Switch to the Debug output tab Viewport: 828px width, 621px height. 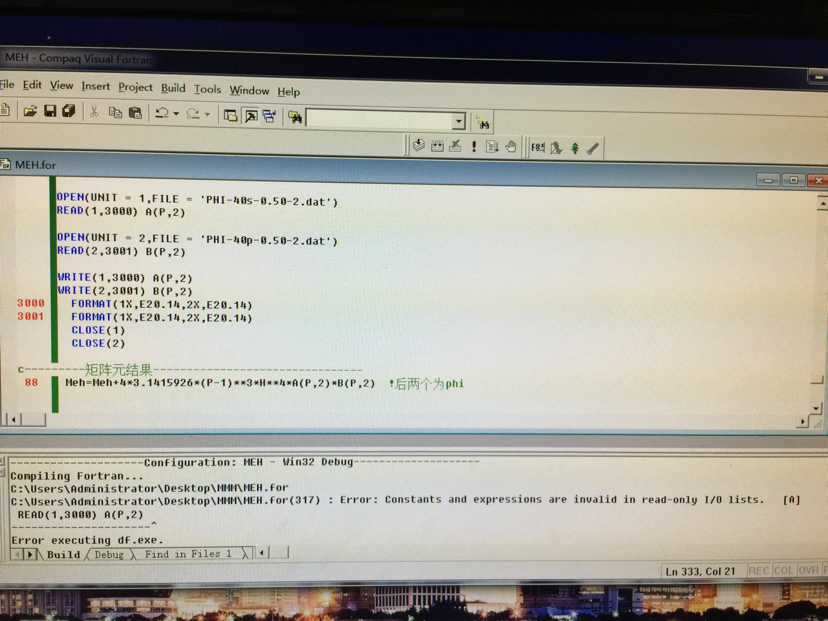(109, 554)
